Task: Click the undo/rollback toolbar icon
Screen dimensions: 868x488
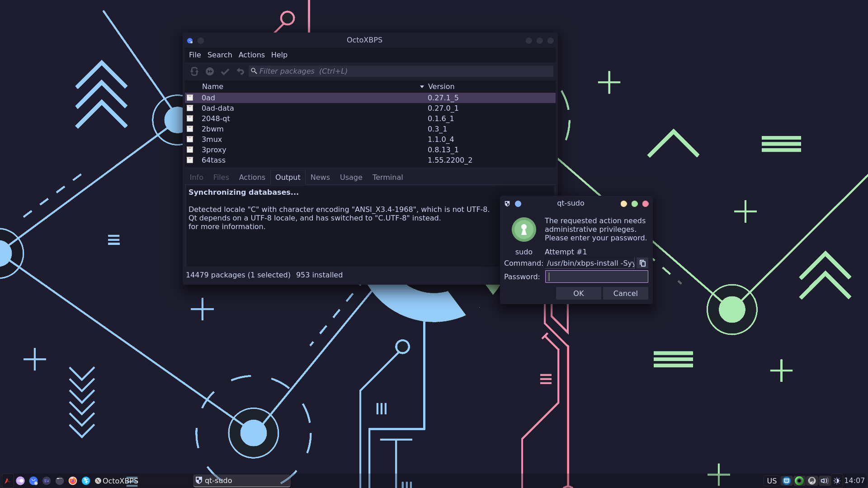Action: [x=240, y=71]
